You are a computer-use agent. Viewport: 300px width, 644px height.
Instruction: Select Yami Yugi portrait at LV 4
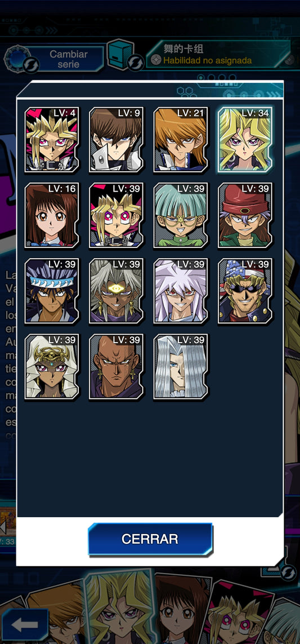(52, 140)
